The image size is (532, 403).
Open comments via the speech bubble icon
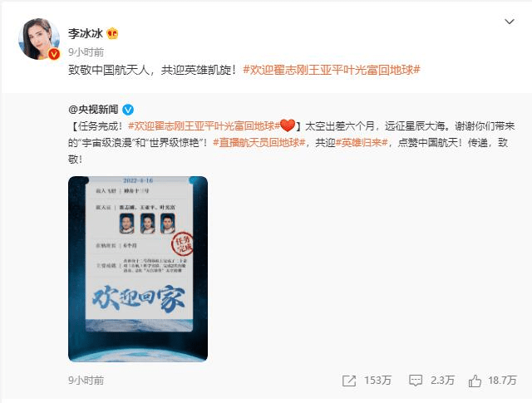pyautogui.click(x=416, y=381)
